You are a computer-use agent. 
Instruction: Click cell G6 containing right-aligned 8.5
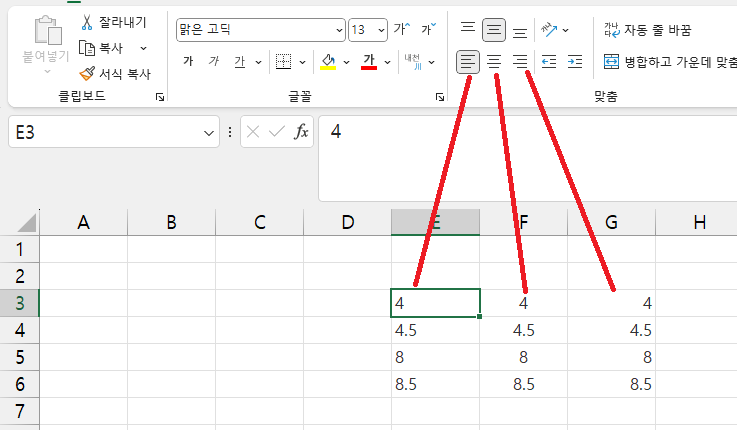(611, 384)
